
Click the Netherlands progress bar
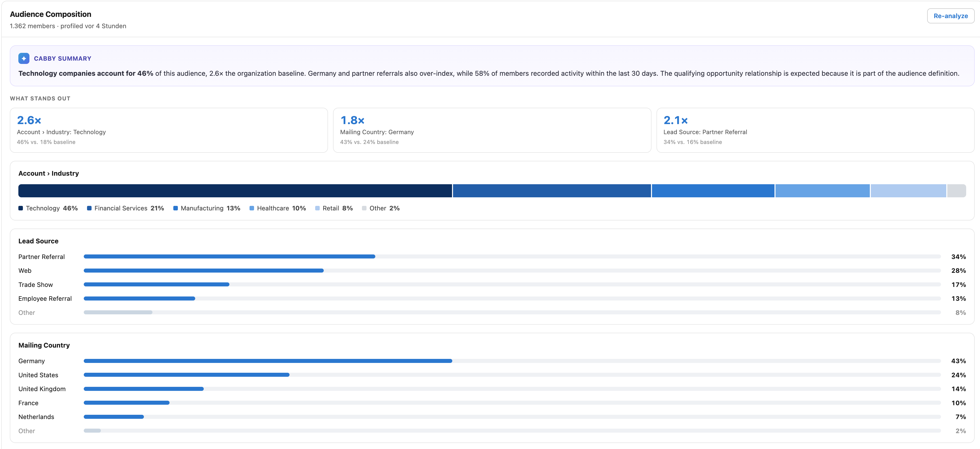pos(512,417)
